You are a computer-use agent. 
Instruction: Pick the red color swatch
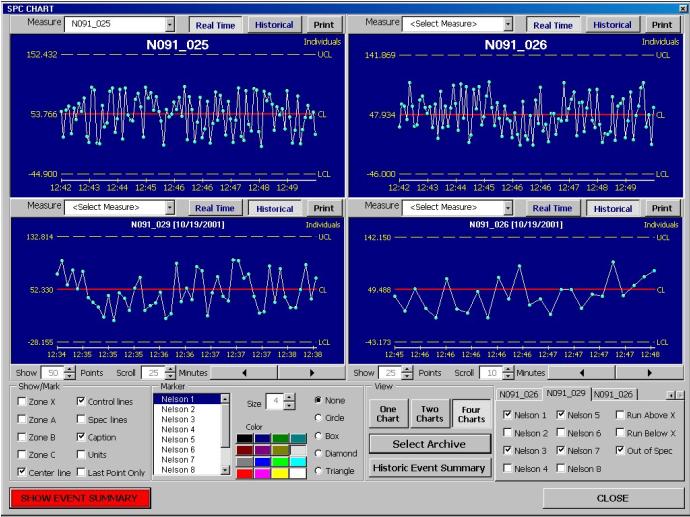[245, 473]
